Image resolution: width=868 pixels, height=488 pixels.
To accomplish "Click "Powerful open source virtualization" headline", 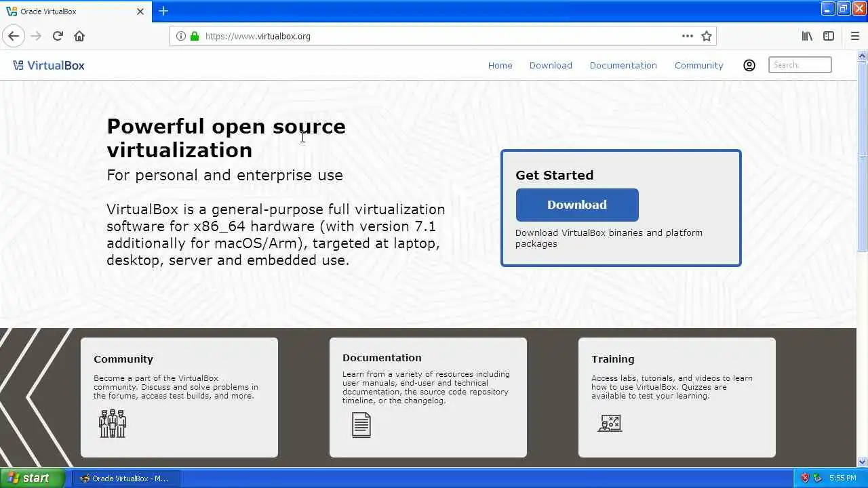I will click(x=226, y=138).
